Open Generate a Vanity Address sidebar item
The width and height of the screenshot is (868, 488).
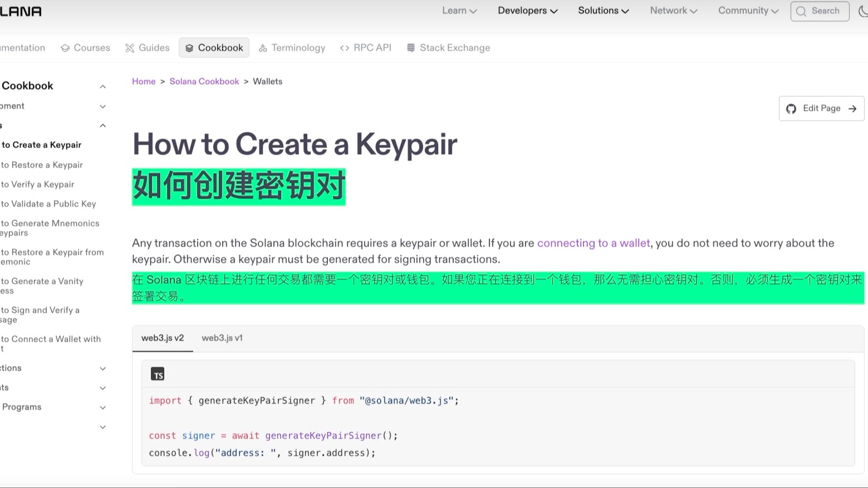click(42, 285)
